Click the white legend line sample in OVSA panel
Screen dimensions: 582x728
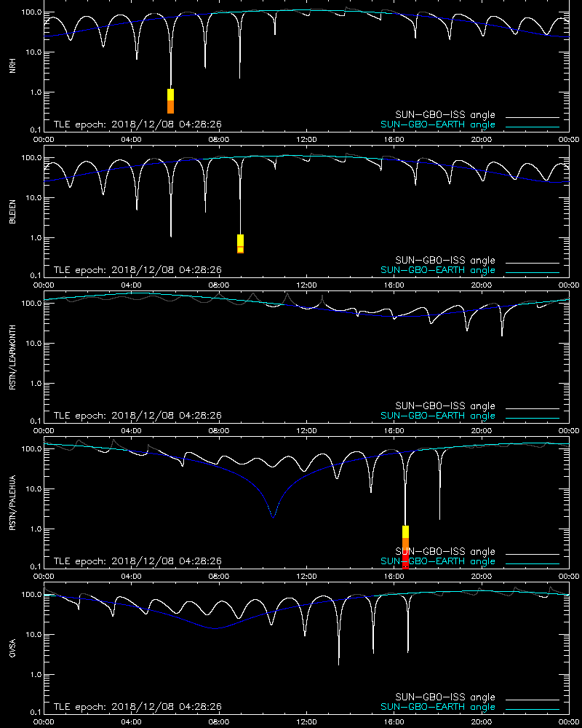tap(533, 700)
